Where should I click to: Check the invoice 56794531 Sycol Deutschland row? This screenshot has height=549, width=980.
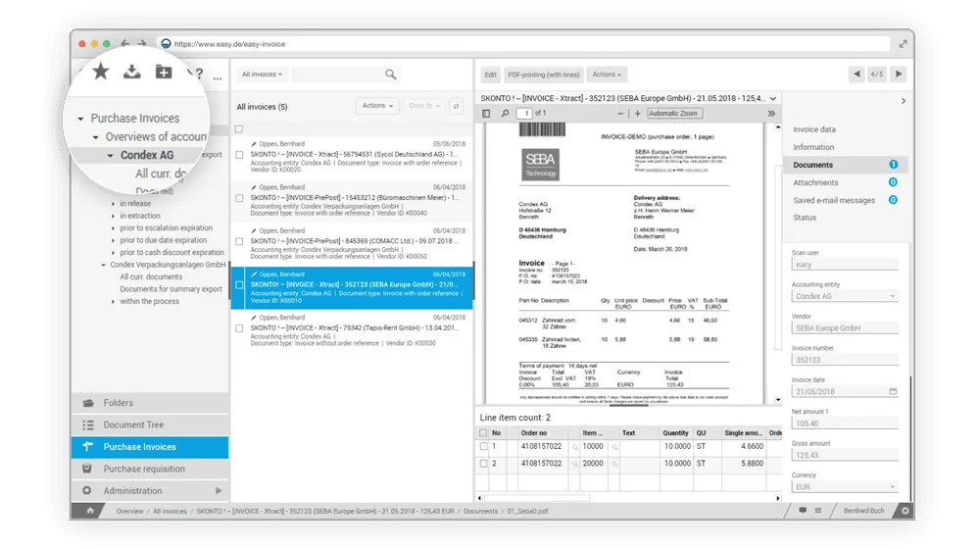[239, 155]
